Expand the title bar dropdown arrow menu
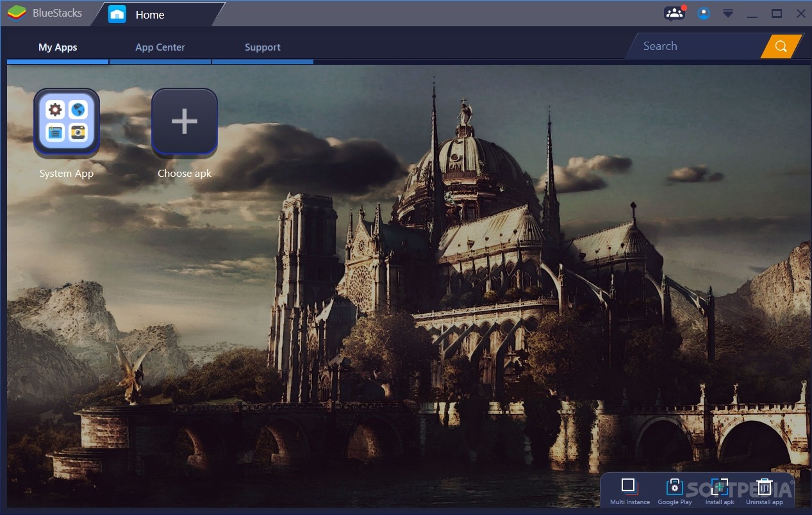 [x=728, y=13]
